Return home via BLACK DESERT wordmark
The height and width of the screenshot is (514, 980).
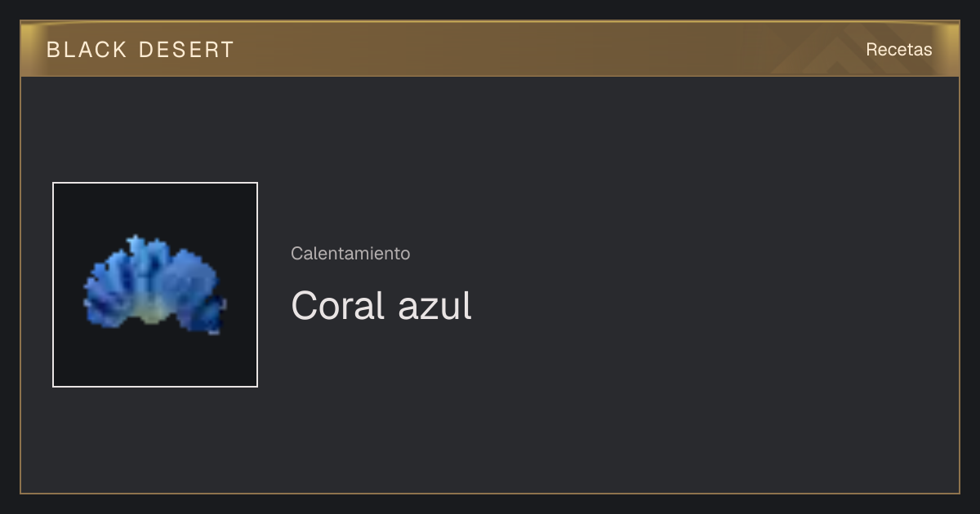tap(140, 50)
